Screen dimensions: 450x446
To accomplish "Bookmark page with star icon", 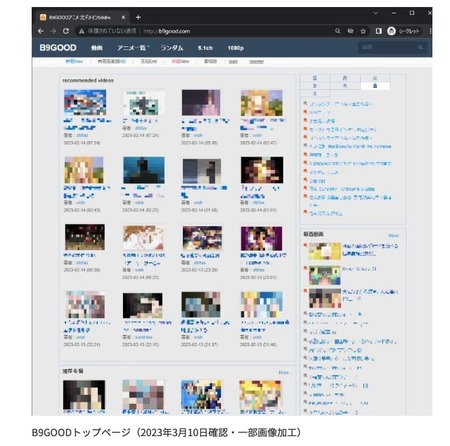I will [x=363, y=31].
